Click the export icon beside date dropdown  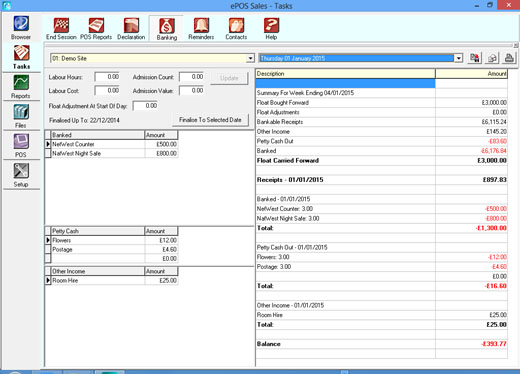pyautogui.click(x=475, y=58)
